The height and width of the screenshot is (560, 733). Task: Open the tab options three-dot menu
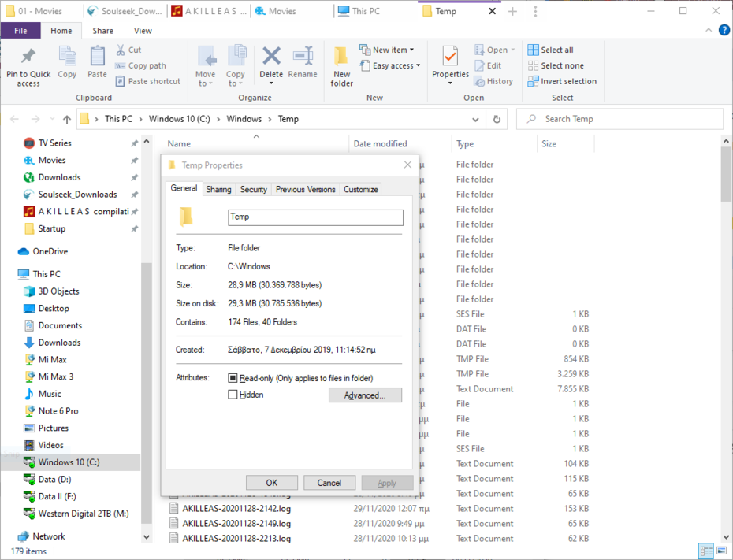pos(535,11)
